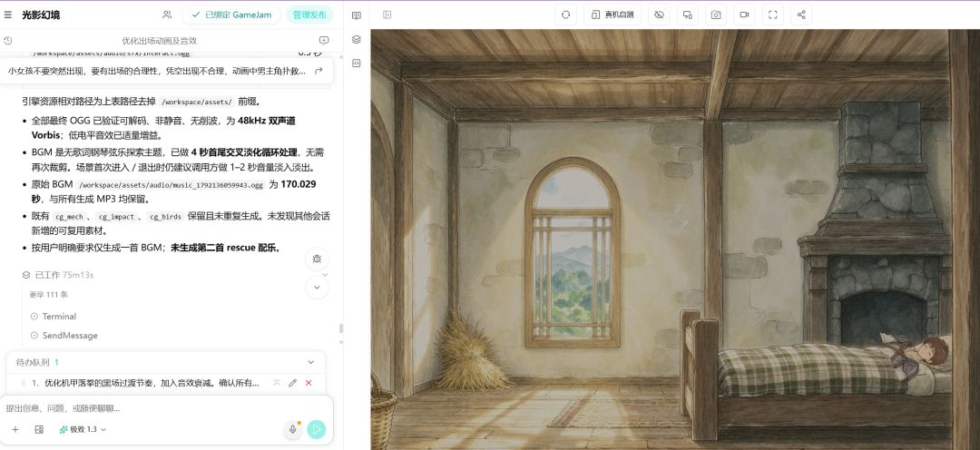
Task: Start a new chat with plus-bubble icon
Action: (x=324, y=41)
